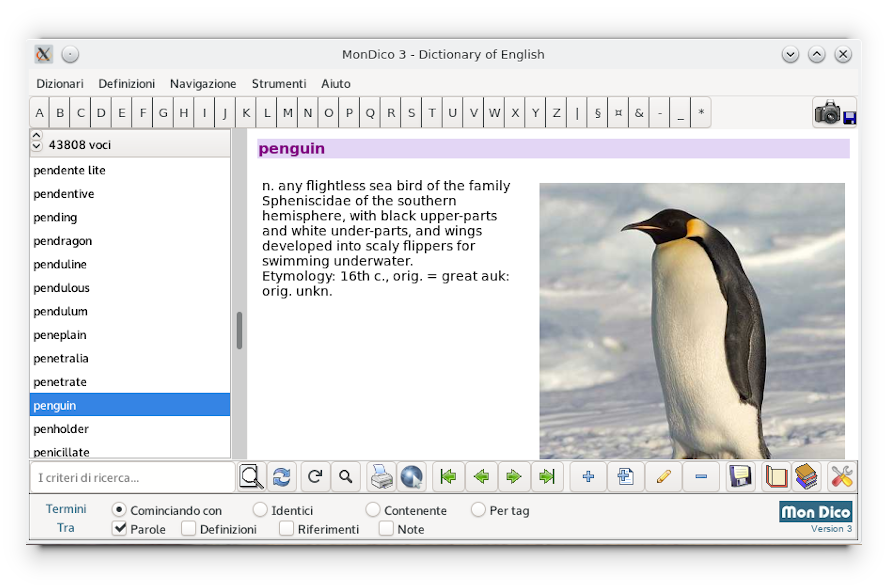Uncheck the Parole checkbox
This screenshot has width=888, height=585.
click(119, 528)
